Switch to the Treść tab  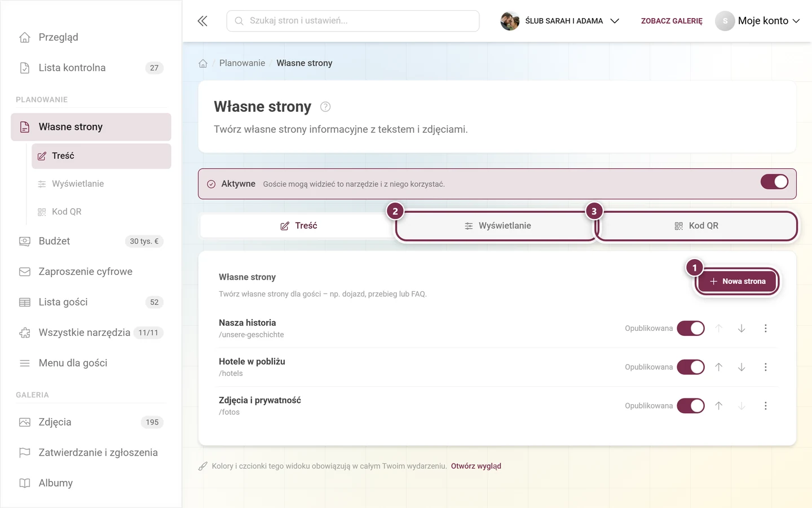point(299,226)
